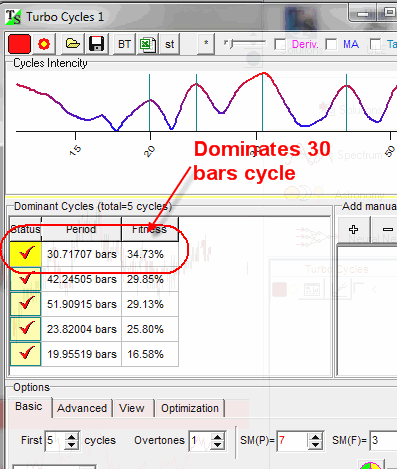
Task: Click the 29.13% fitness value
Action: (x=145, y=304)
